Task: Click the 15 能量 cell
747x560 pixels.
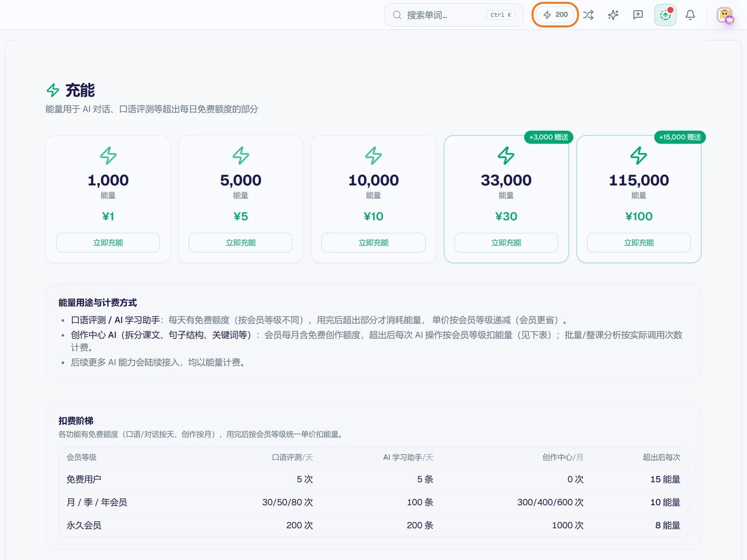Action: click(665, 479)
